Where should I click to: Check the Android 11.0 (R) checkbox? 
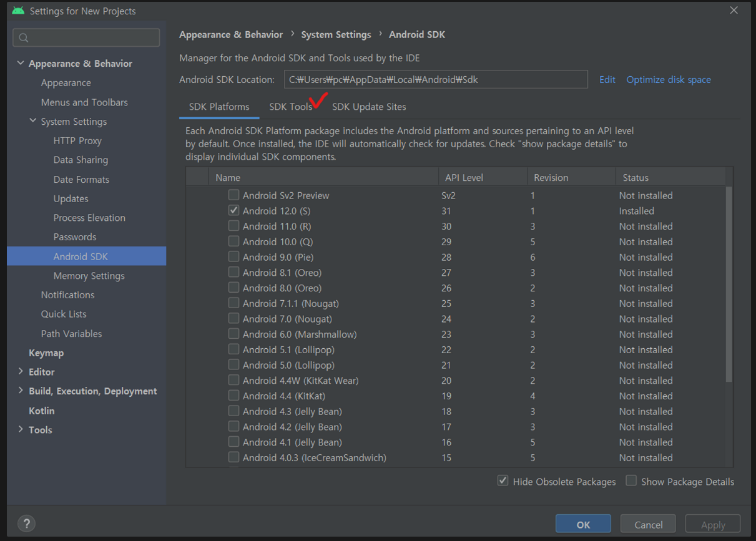(233, 225)
